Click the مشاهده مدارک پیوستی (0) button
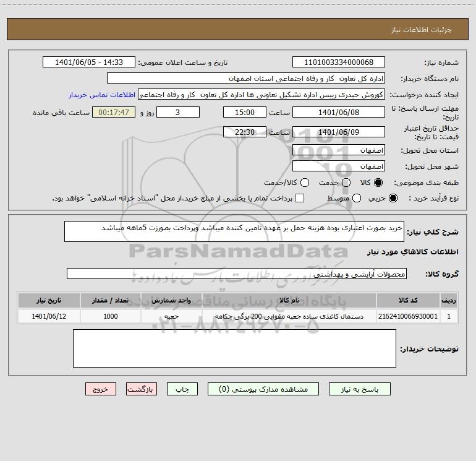 click(263, 389)
